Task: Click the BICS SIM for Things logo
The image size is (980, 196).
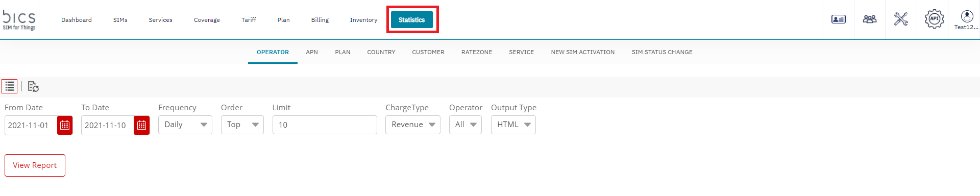Action: tap(19, 20)
